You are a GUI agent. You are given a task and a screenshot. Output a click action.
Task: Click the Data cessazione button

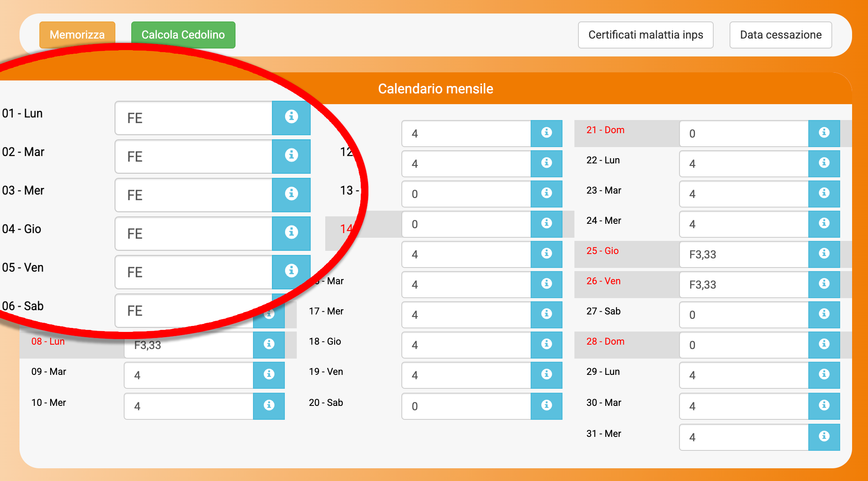pyautogui.click(x=780, y=35)
